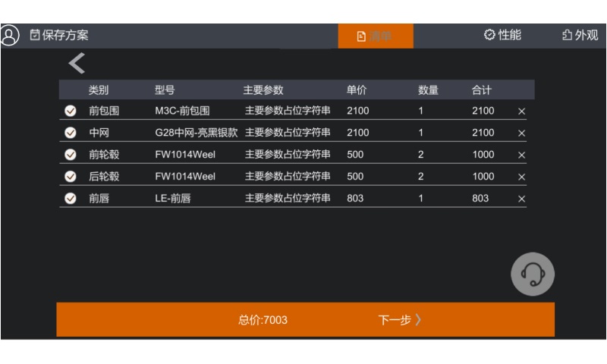
Task: Click the 类别 column header
Action: pos(99,90)
